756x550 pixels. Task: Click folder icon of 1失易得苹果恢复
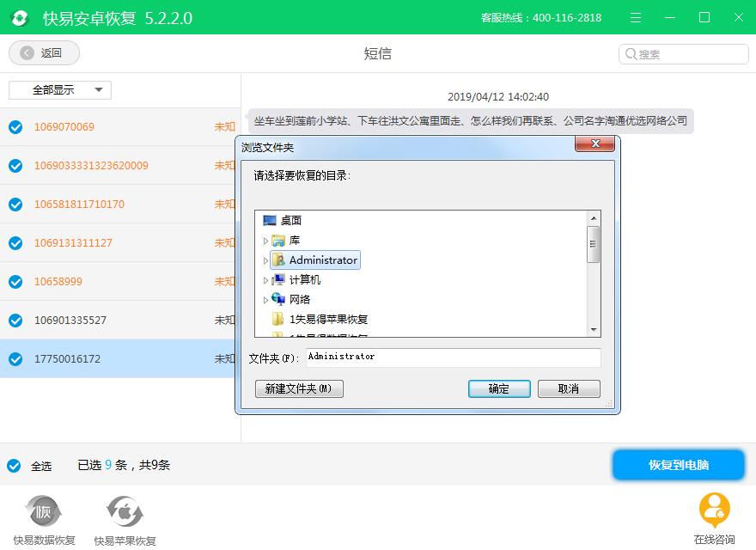tap(278, 319)
